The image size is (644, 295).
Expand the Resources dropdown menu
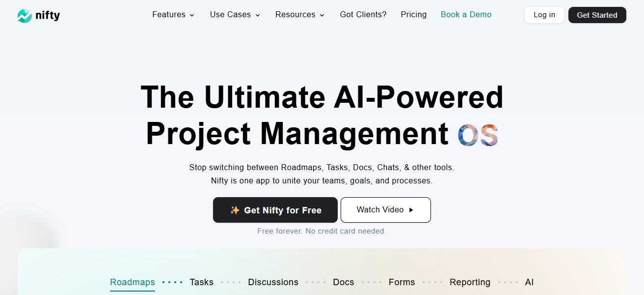(x=299, y=15)
